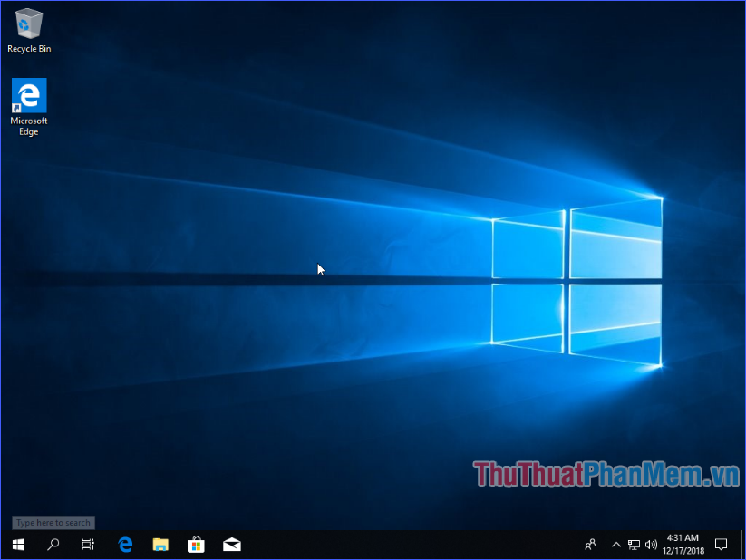
Task: Open the Mail app from the taskbar
Action: [x=231, y=545]
